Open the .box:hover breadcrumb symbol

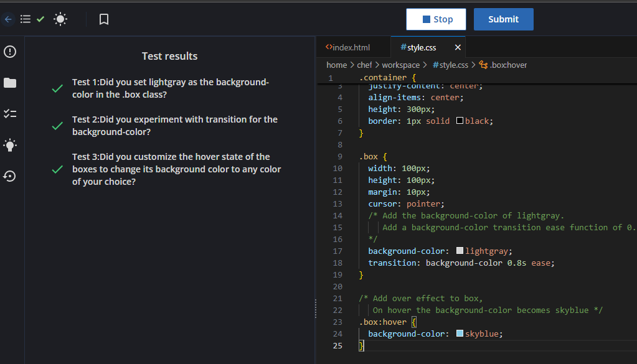(x=503, y=65)
